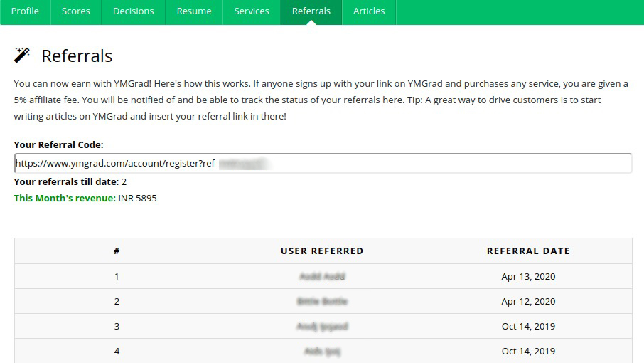Click the Referrals page heading
This screenshot has height=363, width=644.
tap(77, 56)
